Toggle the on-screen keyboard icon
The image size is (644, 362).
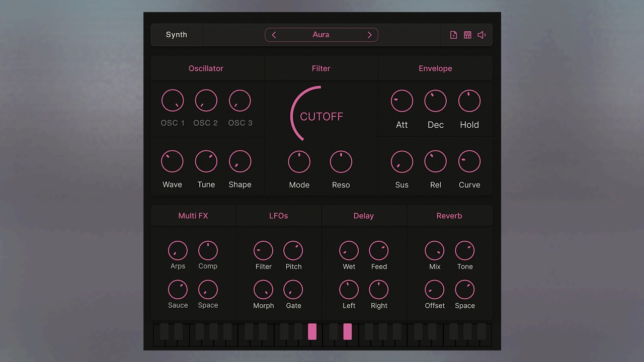pos(467,35)
